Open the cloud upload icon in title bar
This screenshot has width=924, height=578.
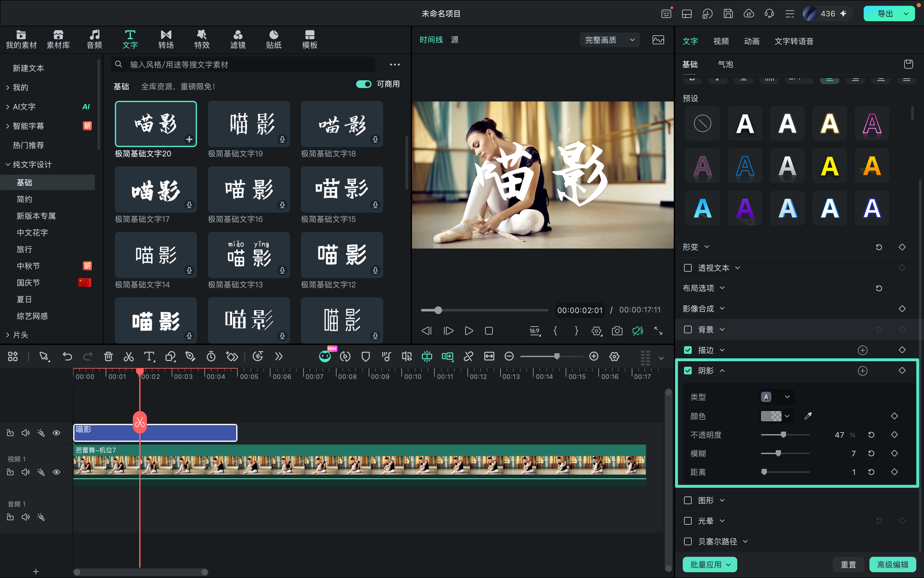tap(749, 14)
